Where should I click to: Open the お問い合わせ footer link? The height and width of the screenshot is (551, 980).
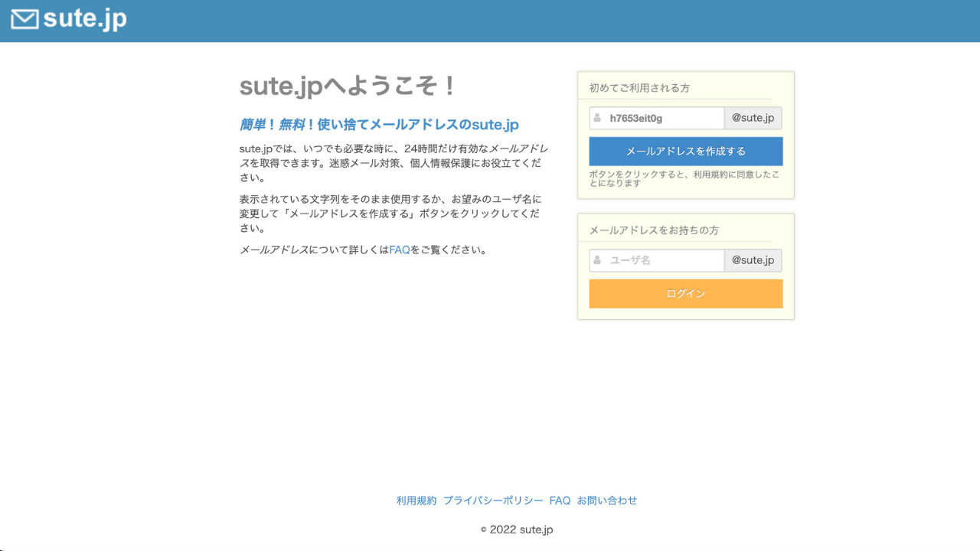click(607, 500)
